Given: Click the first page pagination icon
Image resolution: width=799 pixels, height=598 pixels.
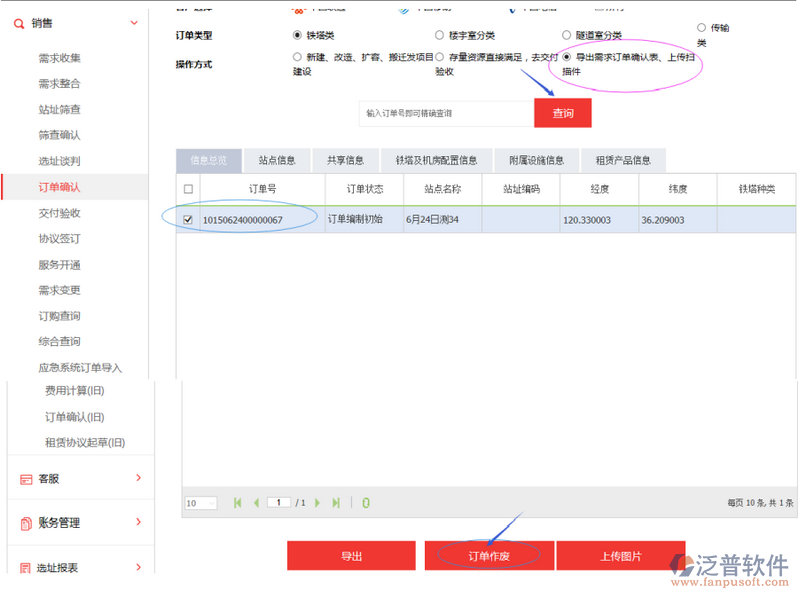Looking at the screenshot, I should (237, 503).
